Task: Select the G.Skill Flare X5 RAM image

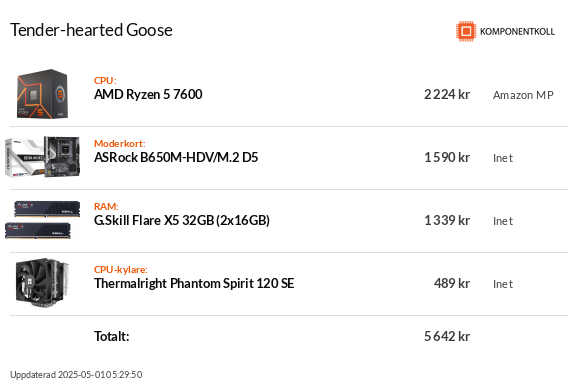Action: (42, 220)
